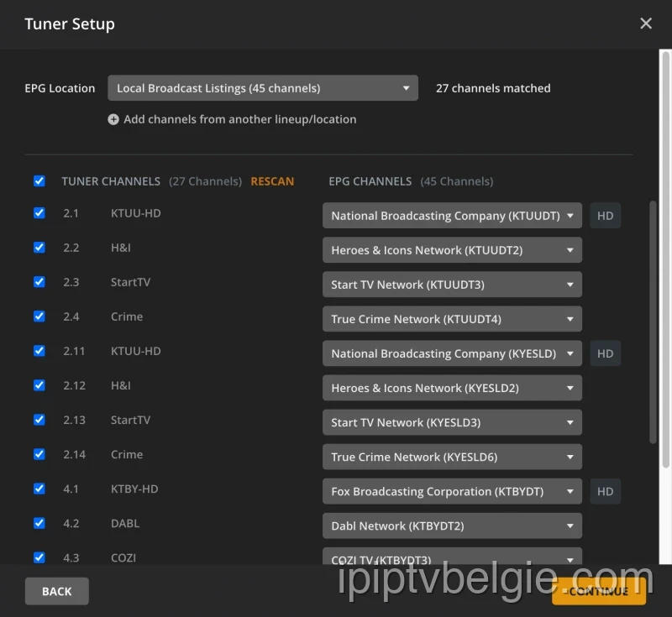The image size is (672, 617).
Task: Open Dabl Network (KTBYDT2) dropdown
Action: (452, 525)
